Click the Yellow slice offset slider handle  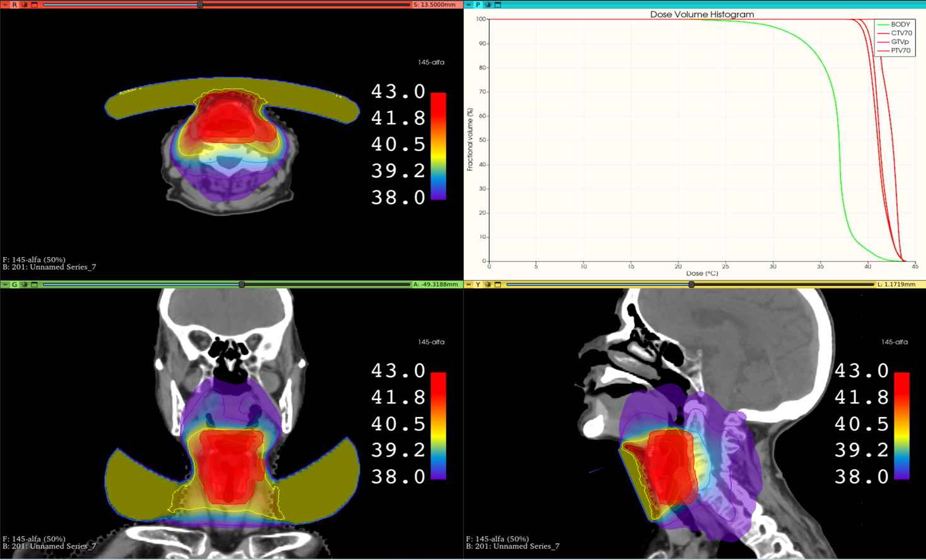click(x=692, y=285)
